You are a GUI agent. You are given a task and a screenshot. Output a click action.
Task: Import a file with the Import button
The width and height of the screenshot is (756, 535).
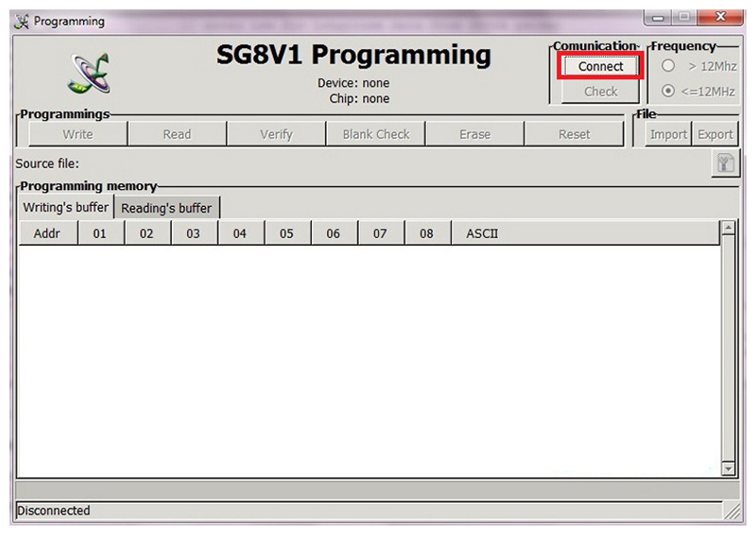[x=668, y=134]
